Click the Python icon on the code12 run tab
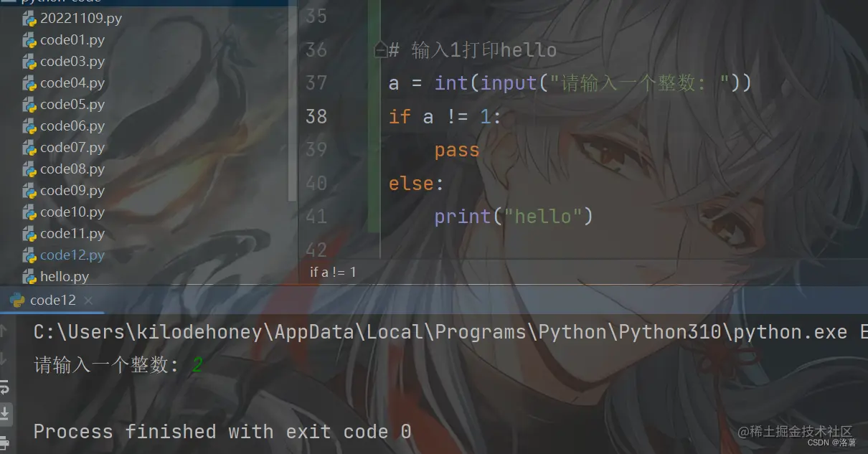The image size is (868, 454). (x=18, y=300)
